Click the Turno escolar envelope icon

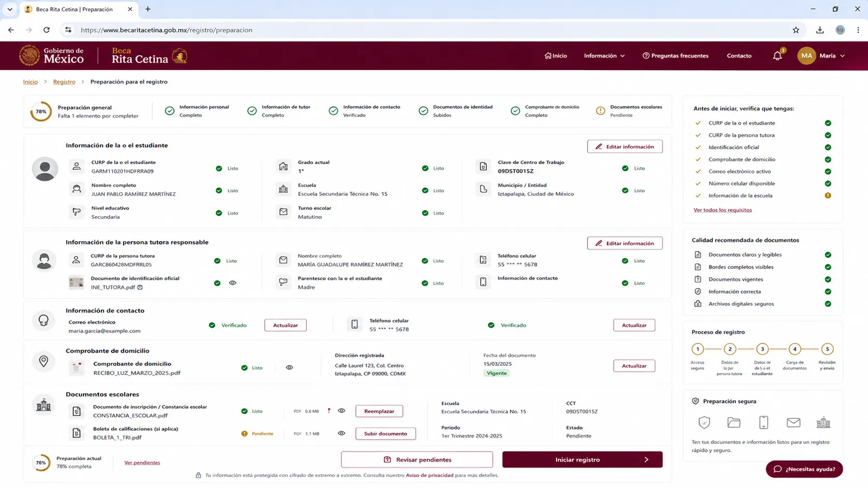(x=283, y=212)
